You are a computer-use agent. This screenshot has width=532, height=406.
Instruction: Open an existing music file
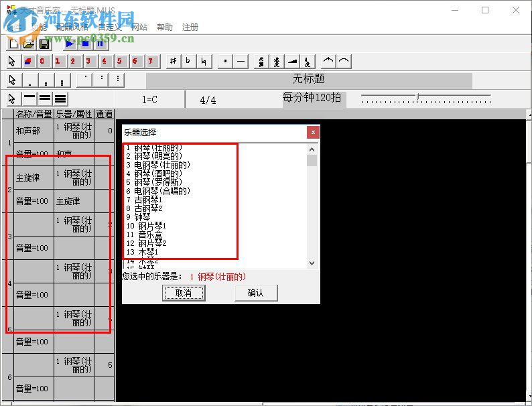(29, 44)
